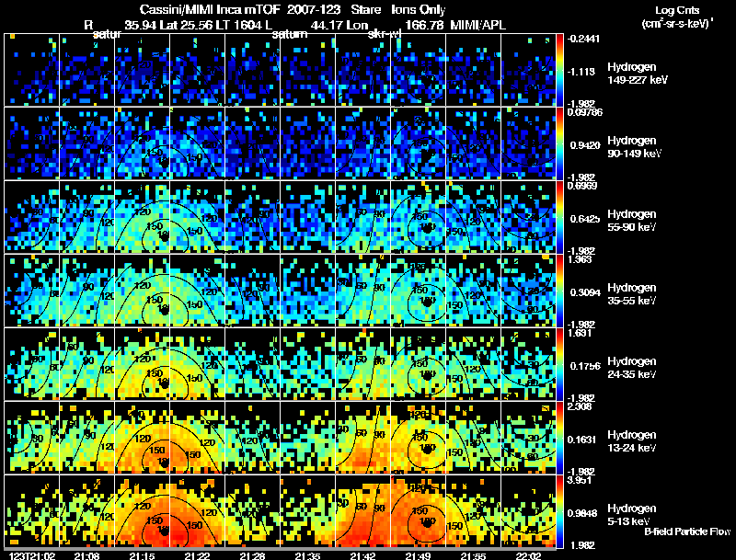
Task: Click the "-0.2441" color scale maximum value
Action: click(x=583, y=39)
